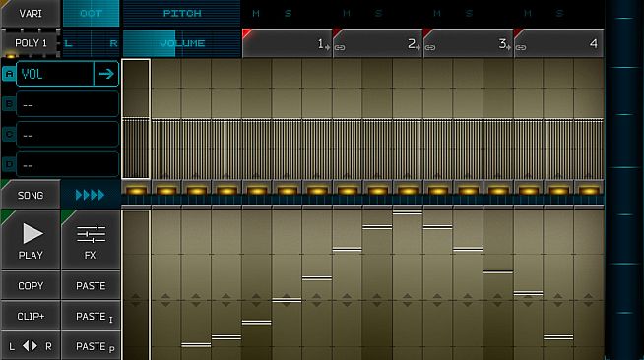Click the PASTE I button
Viewport: 644px width, 360px height.
tap(91, 316)
